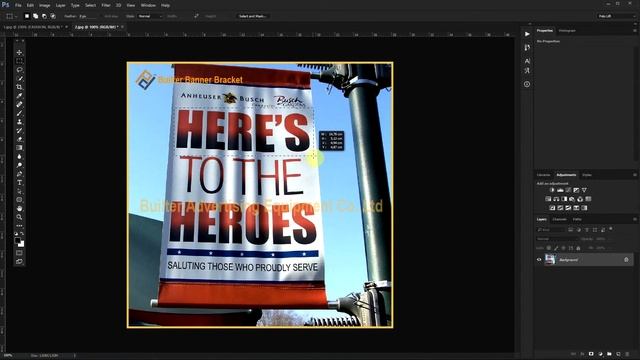Image resolution: width=640 pixels, height=360 pixels.
Task: Open the Edit Toolbar three-dots button
Action: click(x=19, y=226)
